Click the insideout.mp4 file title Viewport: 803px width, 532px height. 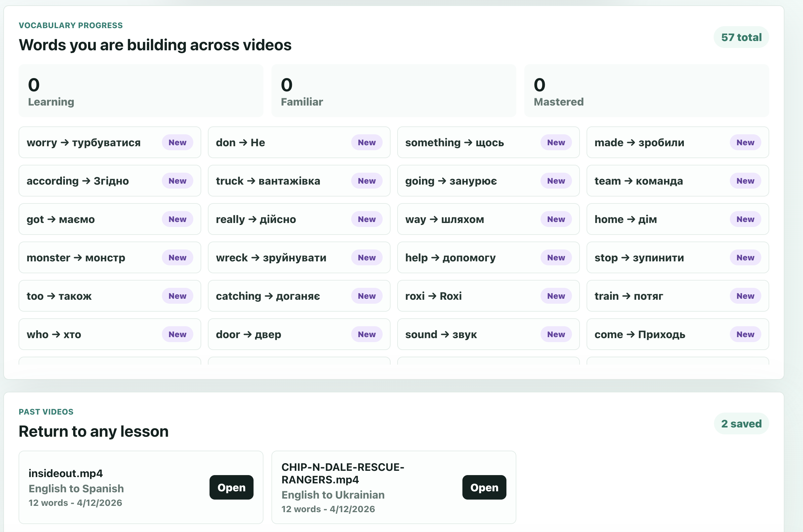[x=66, y=473]
